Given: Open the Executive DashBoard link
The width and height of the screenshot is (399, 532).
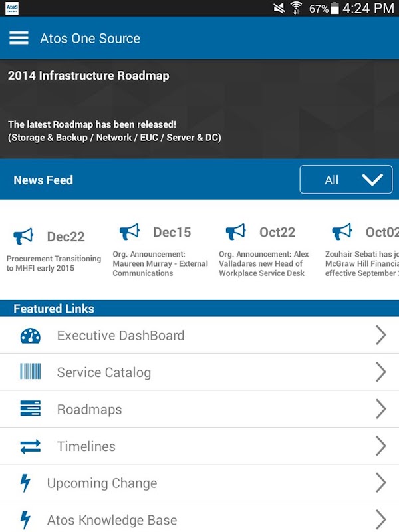Looking at the screenshot, I should tap(199, 335).
